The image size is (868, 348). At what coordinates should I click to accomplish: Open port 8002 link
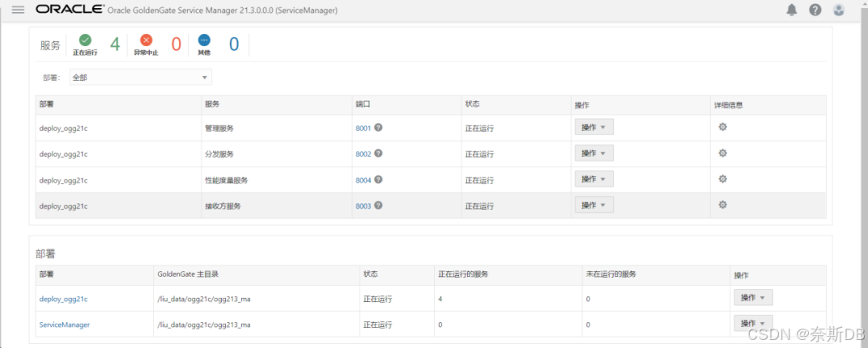(x=363, y=155)
